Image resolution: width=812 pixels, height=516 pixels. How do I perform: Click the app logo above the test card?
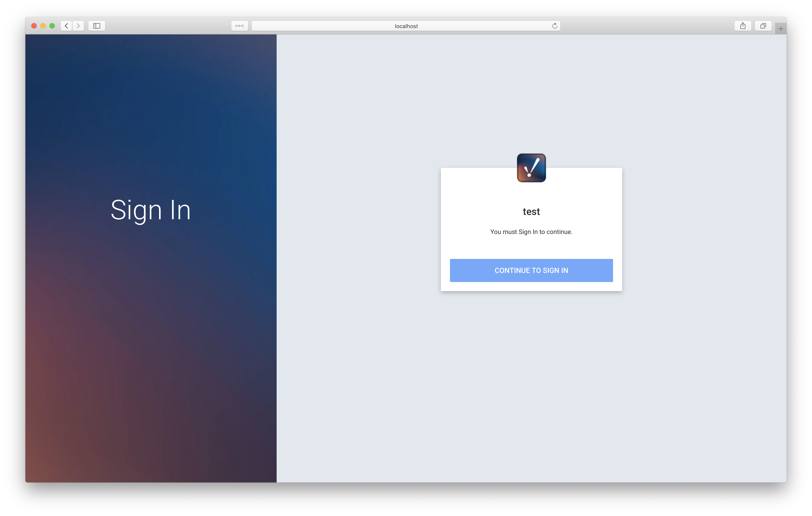tap(531, 168)
